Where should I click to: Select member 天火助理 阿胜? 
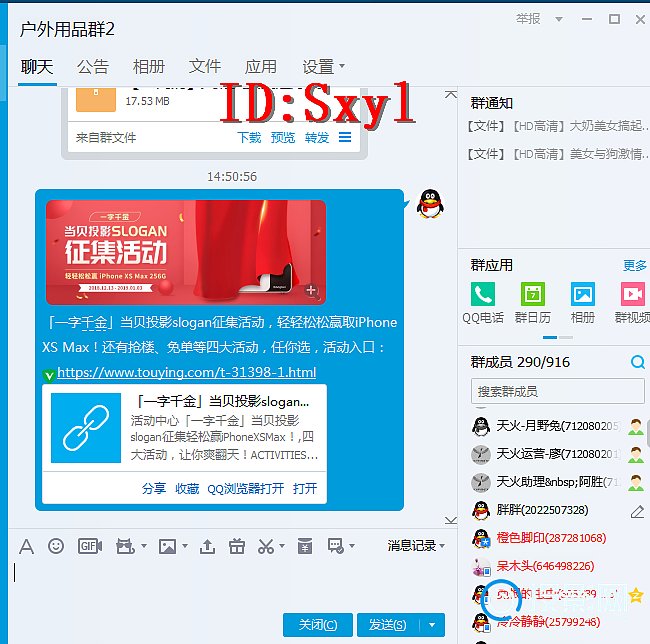pos(558,482)
